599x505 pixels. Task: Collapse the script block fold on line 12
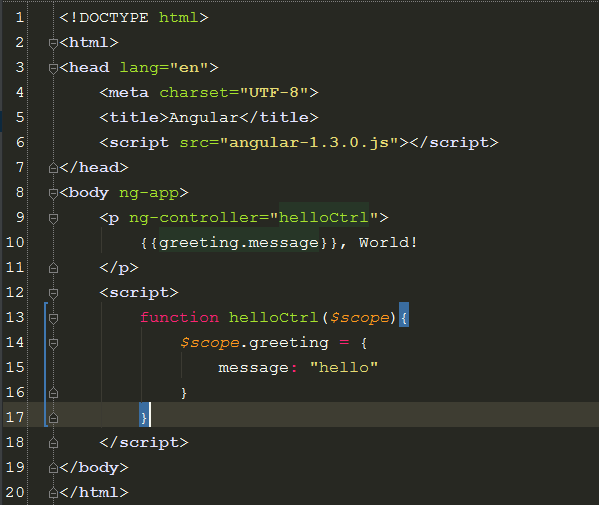tap(53, 293)
